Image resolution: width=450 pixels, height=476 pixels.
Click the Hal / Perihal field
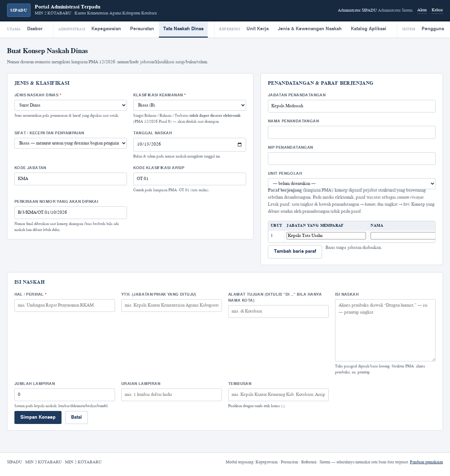[65, 305]
